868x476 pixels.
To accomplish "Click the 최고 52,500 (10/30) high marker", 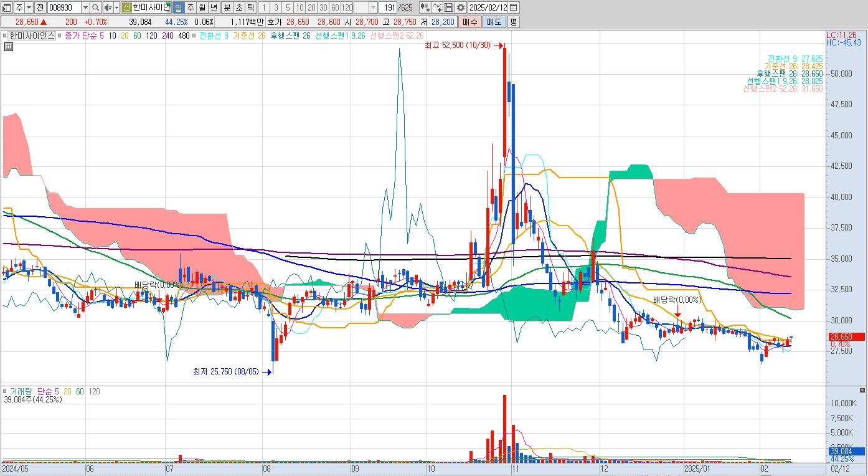I will tap(458, 45).
